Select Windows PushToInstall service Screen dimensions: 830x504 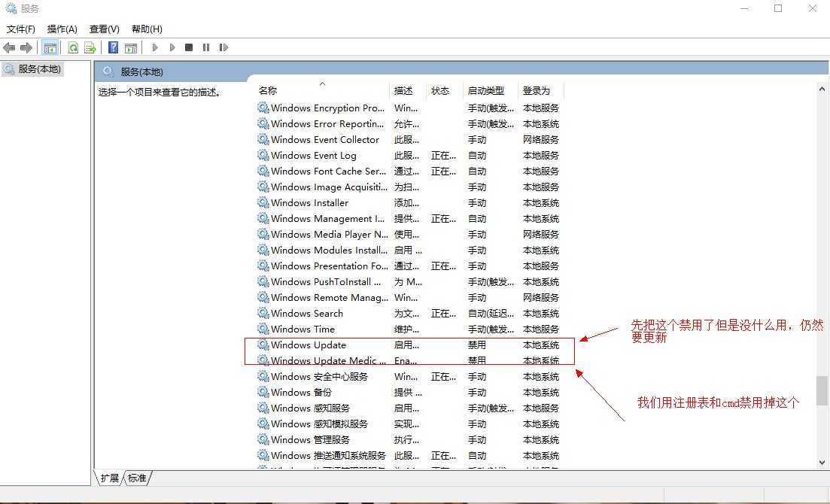(x=408, y=281)
